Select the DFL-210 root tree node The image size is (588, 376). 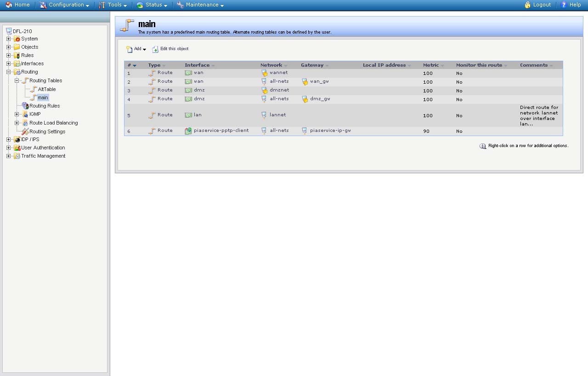click(x=22, y=31)
